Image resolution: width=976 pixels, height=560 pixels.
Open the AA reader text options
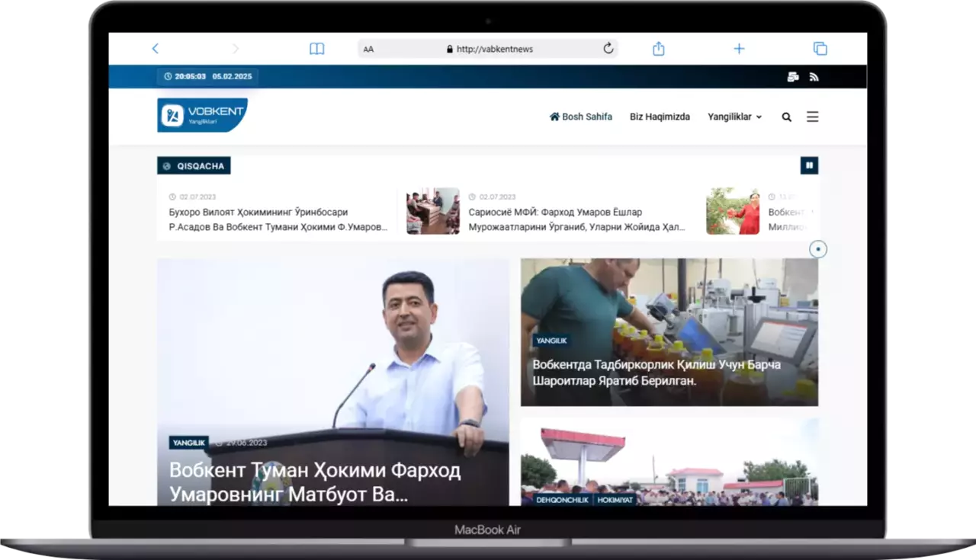[x=368, y=49]
